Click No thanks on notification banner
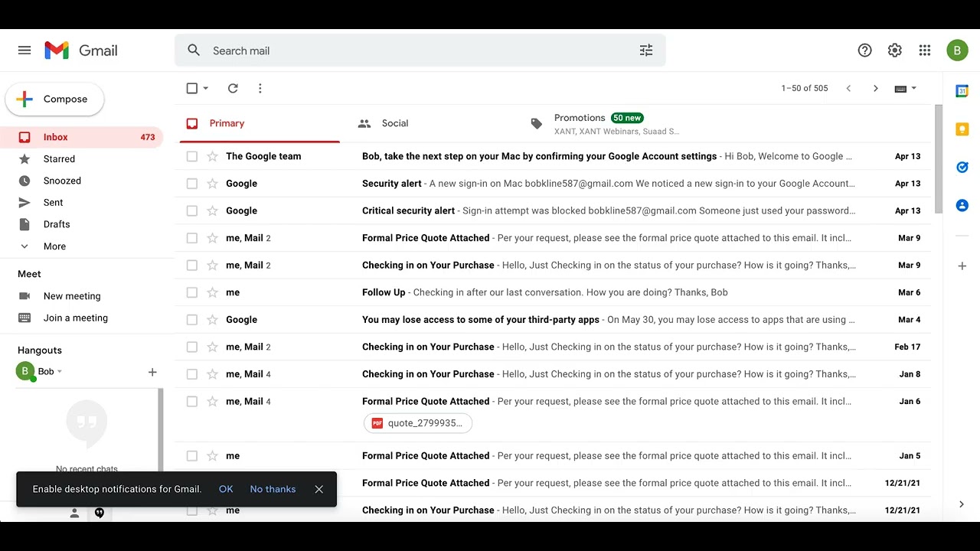The image size is (980, 551). 273,489
